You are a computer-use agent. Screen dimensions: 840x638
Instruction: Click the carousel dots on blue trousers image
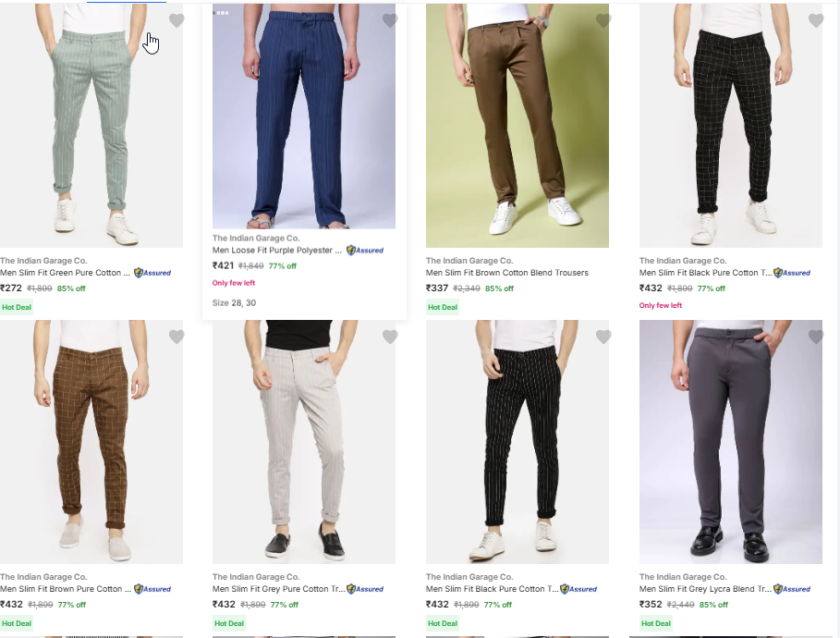221,13
